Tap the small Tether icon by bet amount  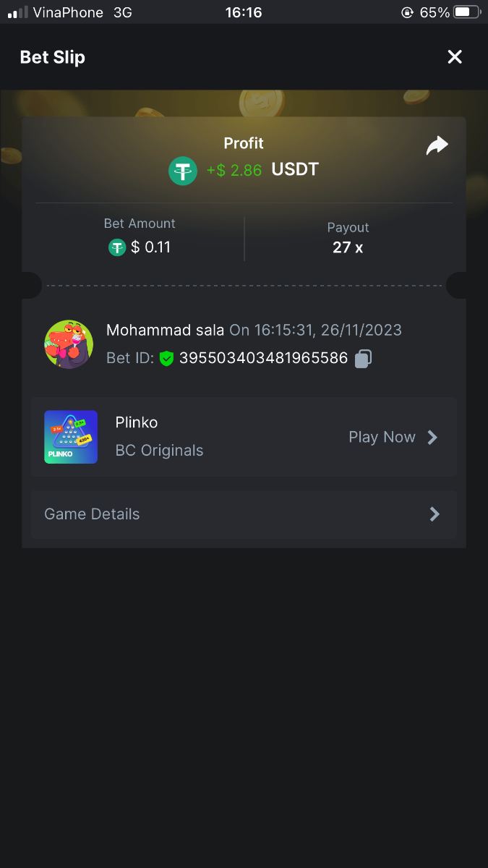point(117,247)
